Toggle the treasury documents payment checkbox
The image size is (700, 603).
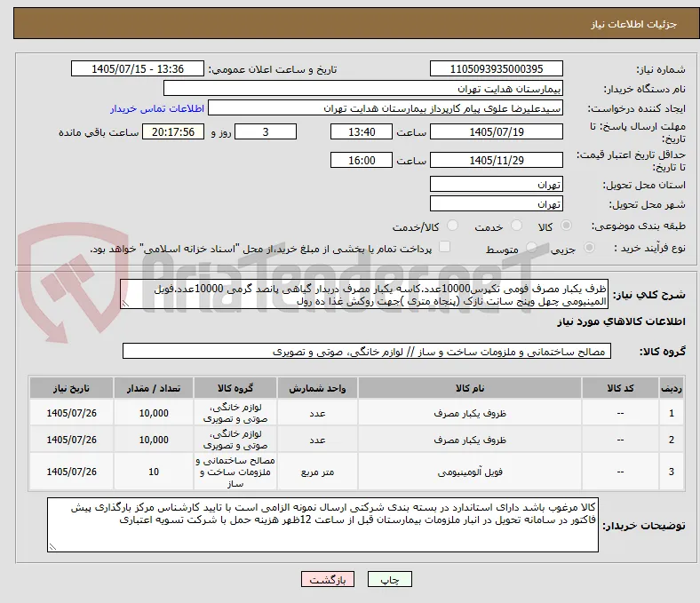(x=445, y=247)
